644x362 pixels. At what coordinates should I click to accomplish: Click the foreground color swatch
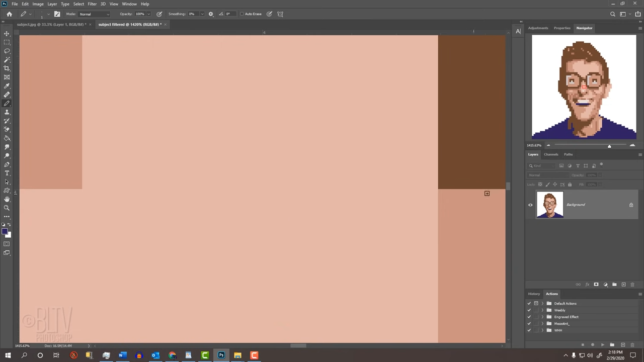(5, 231)
